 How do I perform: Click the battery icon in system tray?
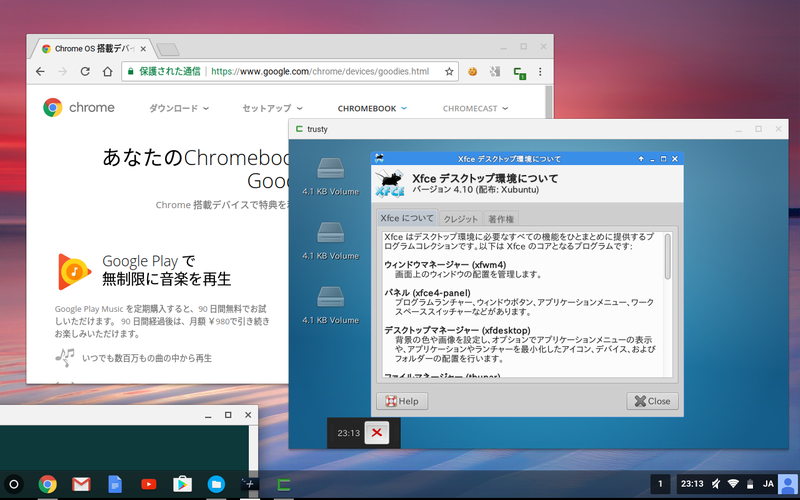(x=750, y=484)
